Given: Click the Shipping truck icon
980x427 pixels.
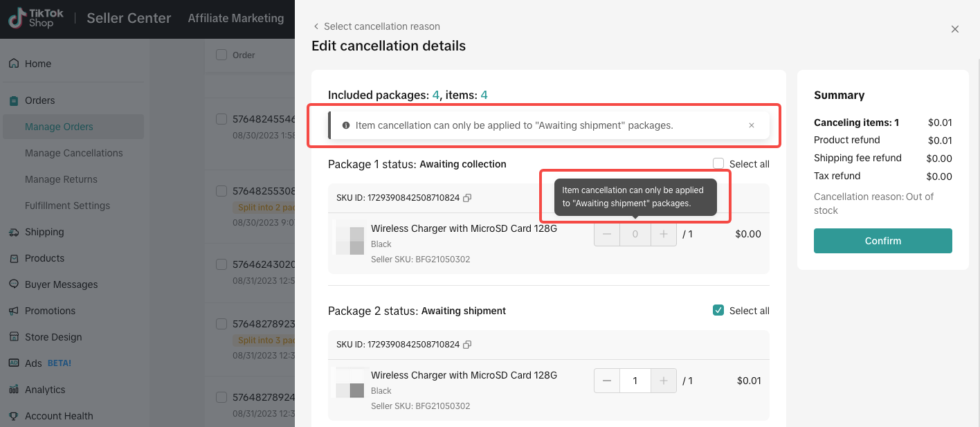Looking at the screenshot, I should 14,232.
